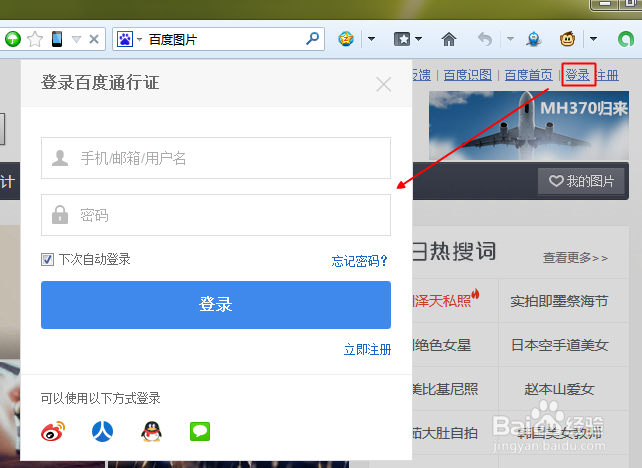Image resolution: width=642 pixels, height=468 pixels.
Task: Click the monkey face toolbar icon
Action: [567, 39]
